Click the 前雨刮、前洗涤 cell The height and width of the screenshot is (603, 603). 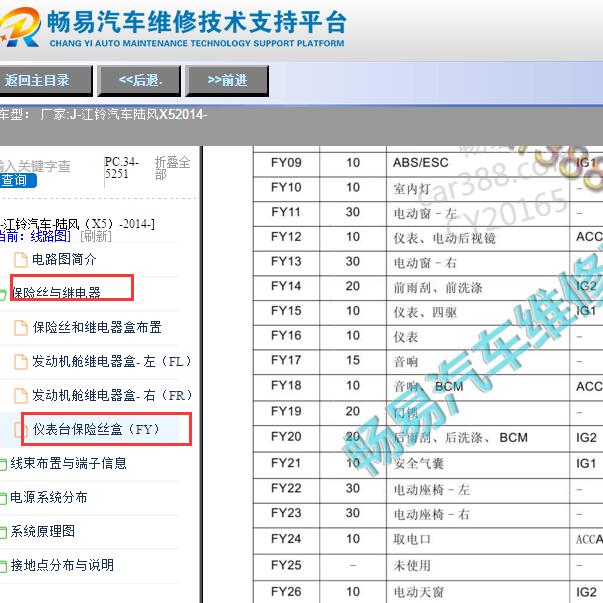tap(478, 287)
